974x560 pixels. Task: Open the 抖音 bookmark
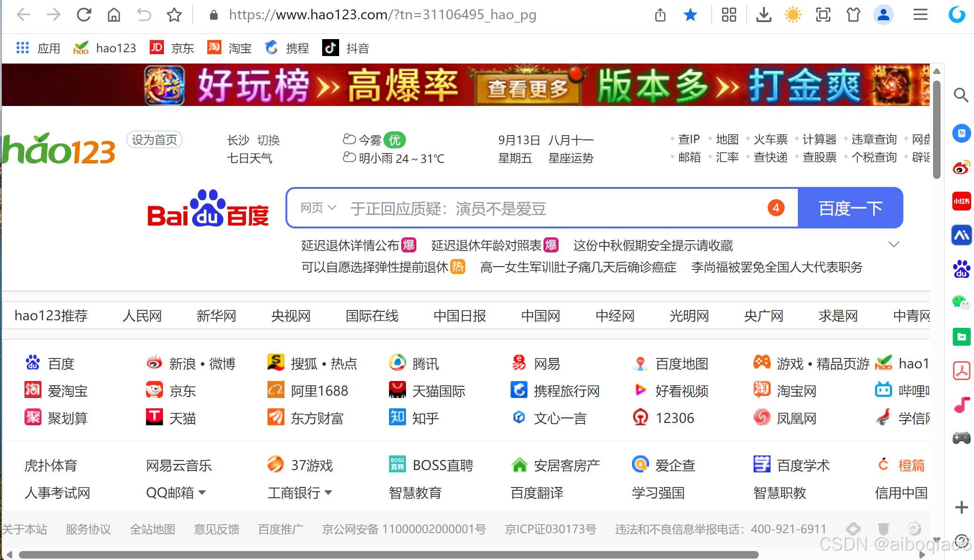[x=345, y=48]
